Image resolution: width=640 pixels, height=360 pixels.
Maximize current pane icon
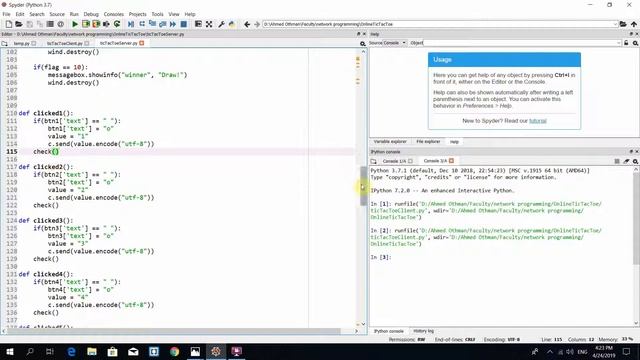click(198, 24)
